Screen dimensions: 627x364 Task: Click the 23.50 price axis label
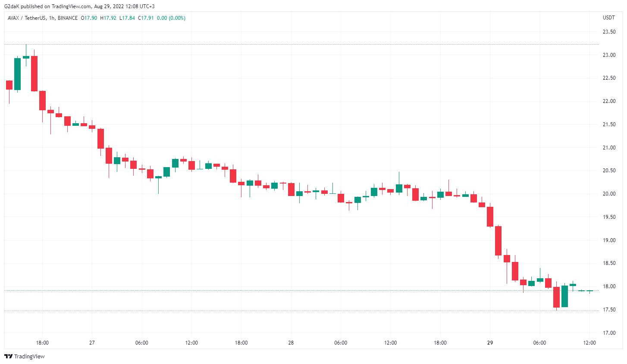click(x=609, y=32)
